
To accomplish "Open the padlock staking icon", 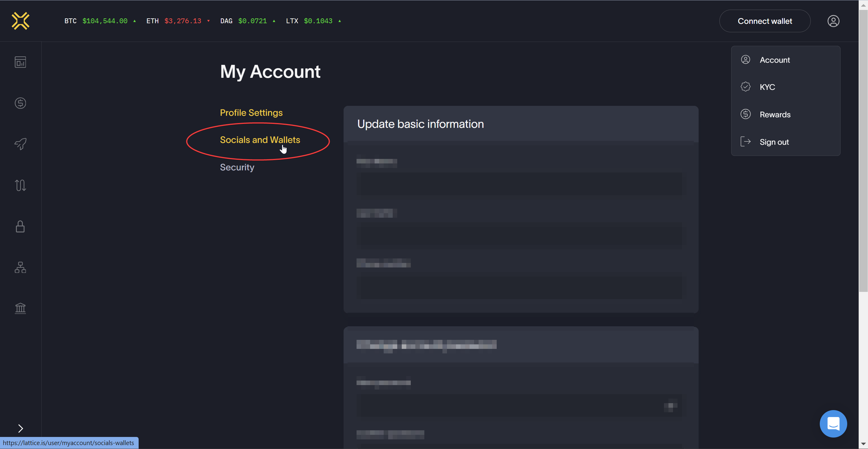I will (x=20, y=226).
